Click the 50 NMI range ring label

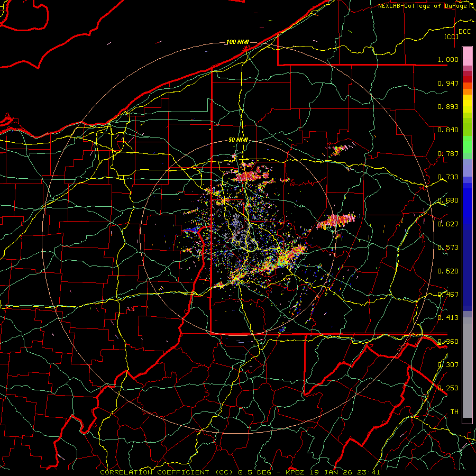(x=238, y=140)
